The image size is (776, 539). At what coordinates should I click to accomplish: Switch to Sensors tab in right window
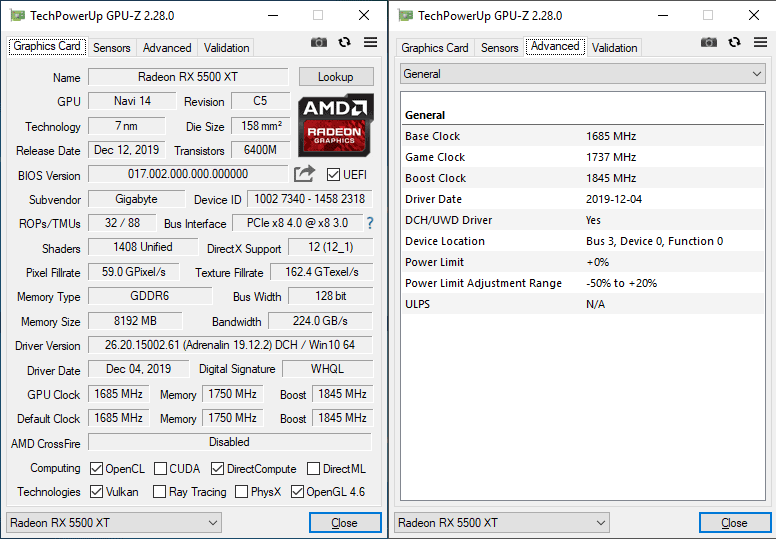coord(500,48)
